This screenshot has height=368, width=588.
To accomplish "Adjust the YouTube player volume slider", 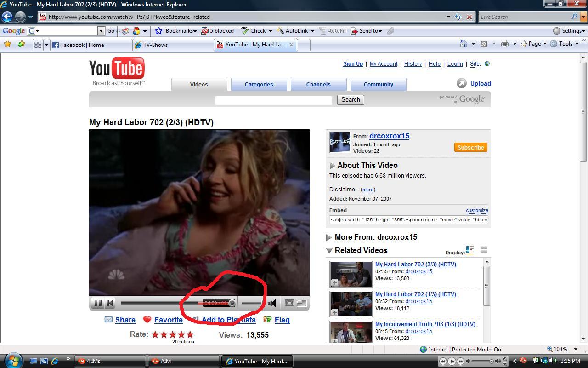I will click(253, 303).
